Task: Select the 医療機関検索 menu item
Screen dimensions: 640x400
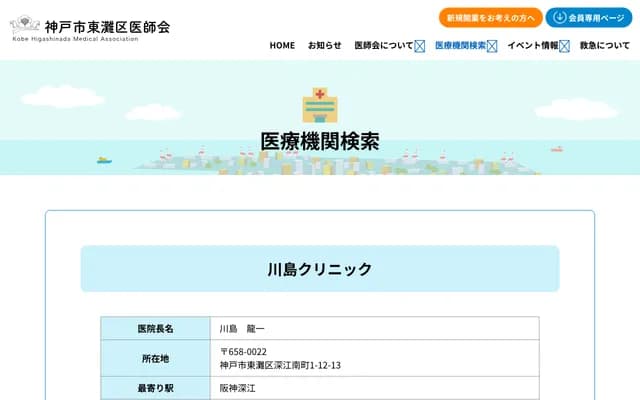Action: point(460,45)
